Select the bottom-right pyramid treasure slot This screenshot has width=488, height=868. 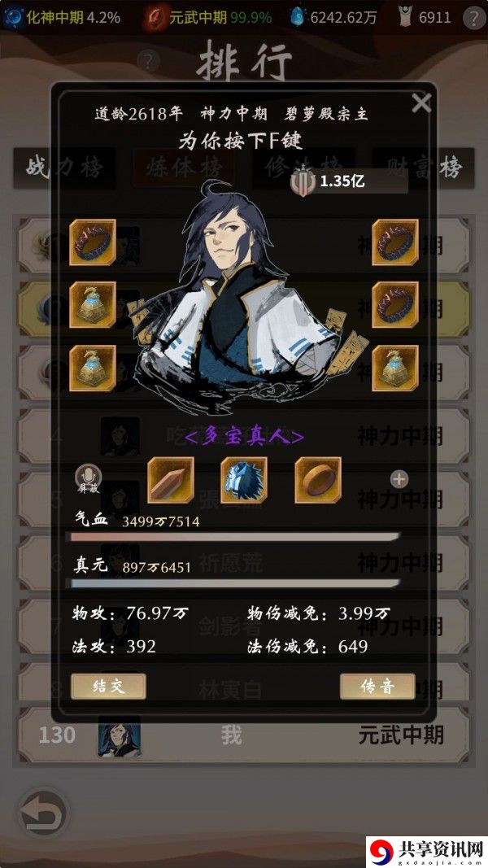(x=395, y=369)
